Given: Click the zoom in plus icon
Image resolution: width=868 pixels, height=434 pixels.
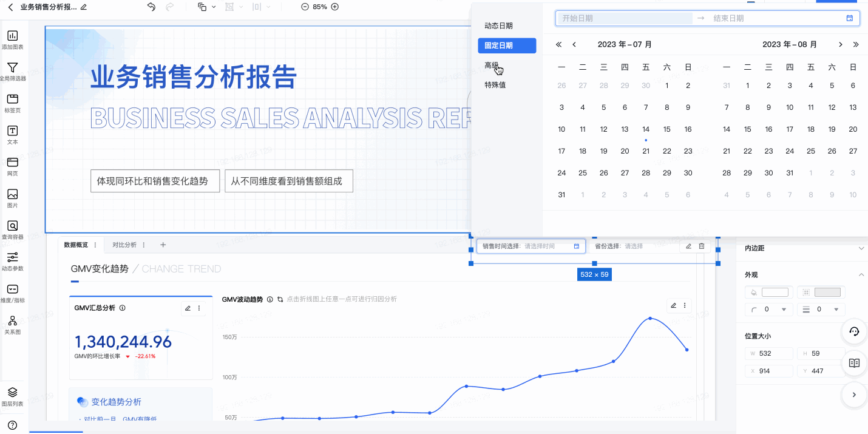Looking at the screenshot, I should 334,7.
